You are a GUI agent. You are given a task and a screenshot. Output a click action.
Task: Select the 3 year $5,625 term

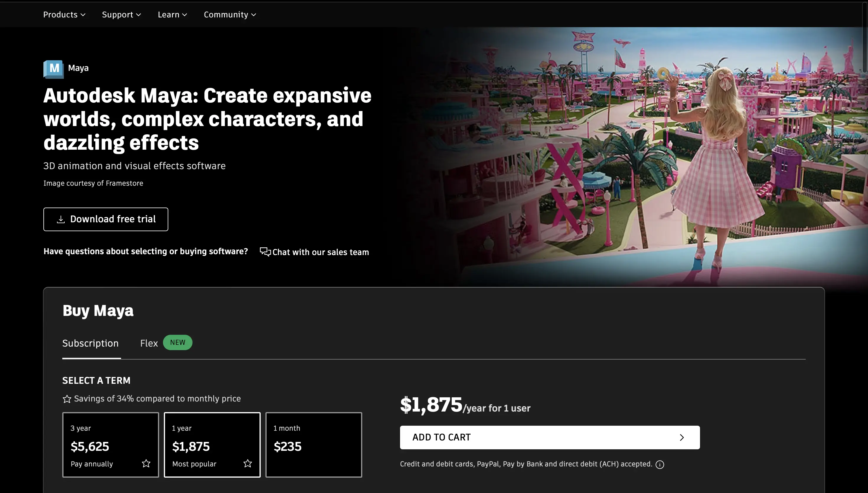(110, 445)
